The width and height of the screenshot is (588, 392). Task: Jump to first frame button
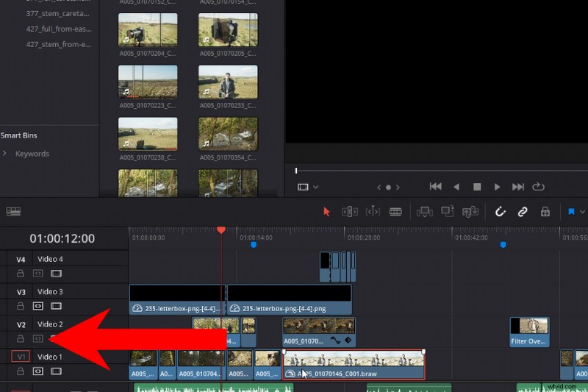(x=435, y=186)
